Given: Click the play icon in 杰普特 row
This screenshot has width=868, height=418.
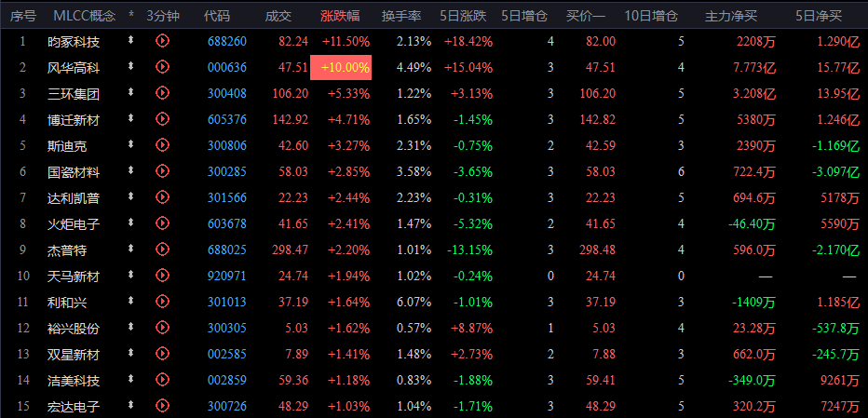Looking at the screenshot, I should [162, 249].
